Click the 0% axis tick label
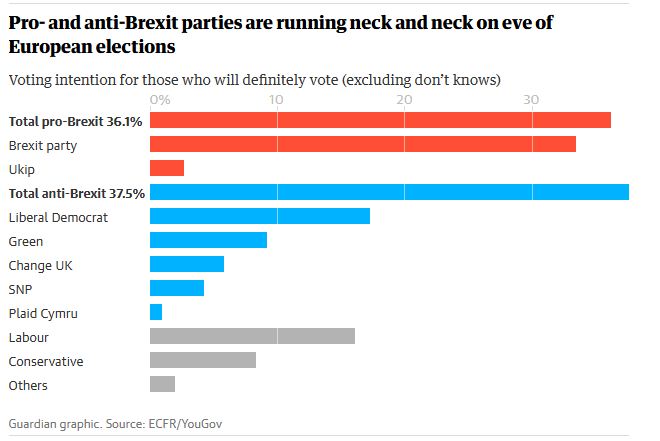 [159, 100]
